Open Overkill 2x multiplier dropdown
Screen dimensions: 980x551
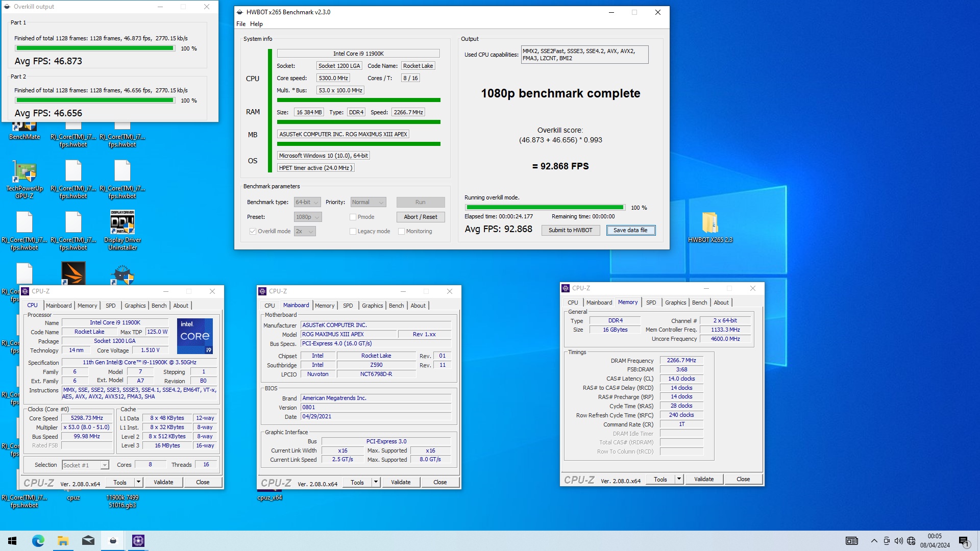tap(305, 231)
